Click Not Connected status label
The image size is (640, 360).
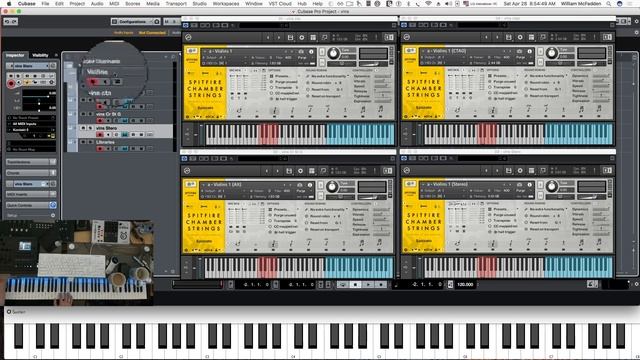[152, 33]
